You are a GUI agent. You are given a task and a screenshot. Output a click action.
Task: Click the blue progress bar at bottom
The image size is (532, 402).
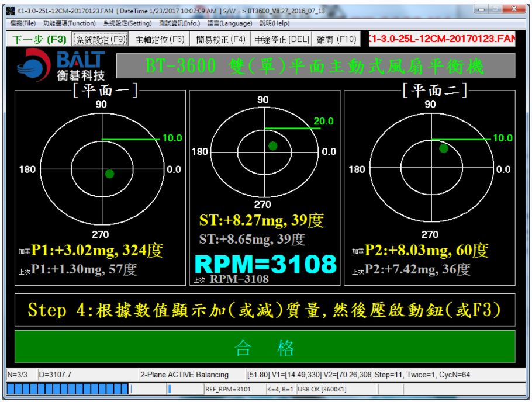click(67, 389)
